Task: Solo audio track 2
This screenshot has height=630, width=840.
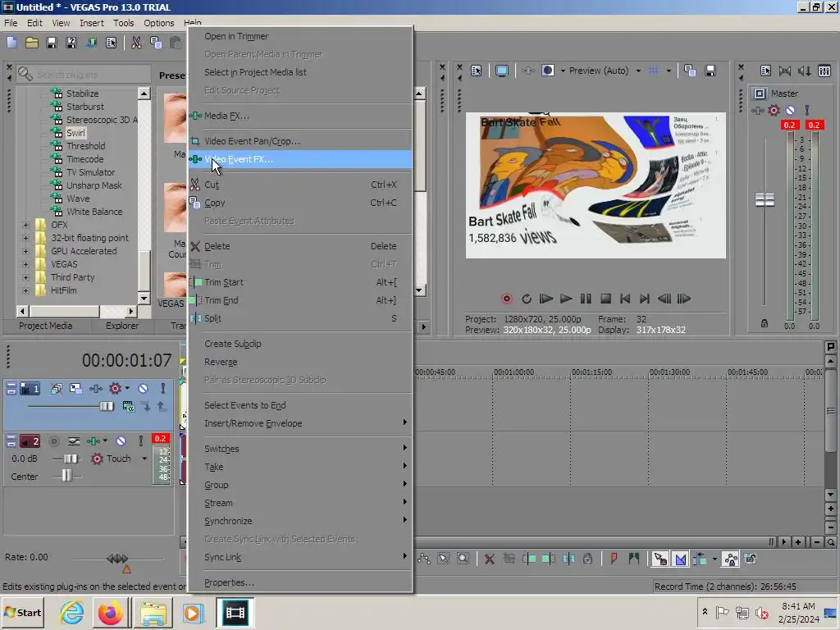Action: click(x=141, y=441)
